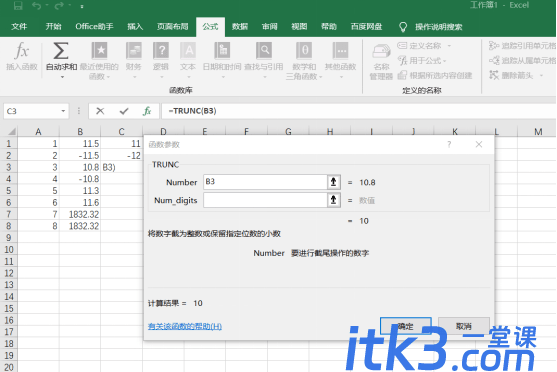This screenshot has height=372, width=557.
Task: Click cell B4 containing -10.8
Action: tap(80, 179)
